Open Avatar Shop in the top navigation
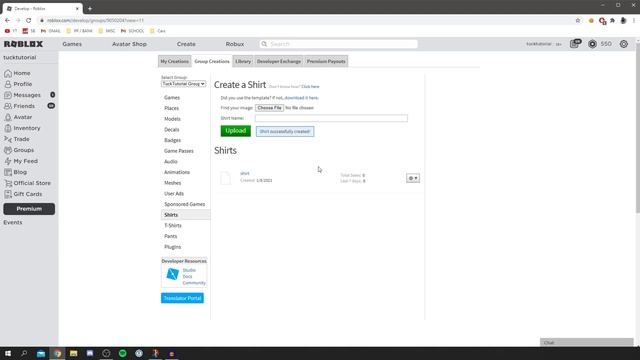The height and width of the screenshot is (360, 640). tap(129, 44)
